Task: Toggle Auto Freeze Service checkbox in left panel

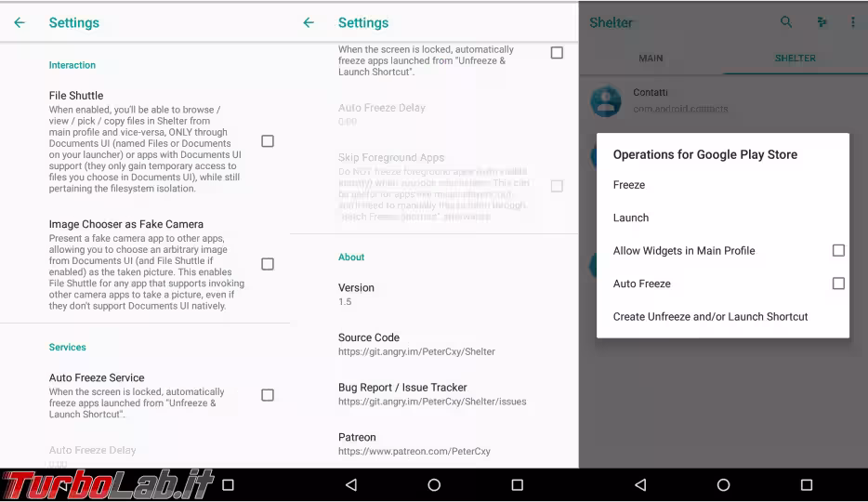Action: [268, 394]
